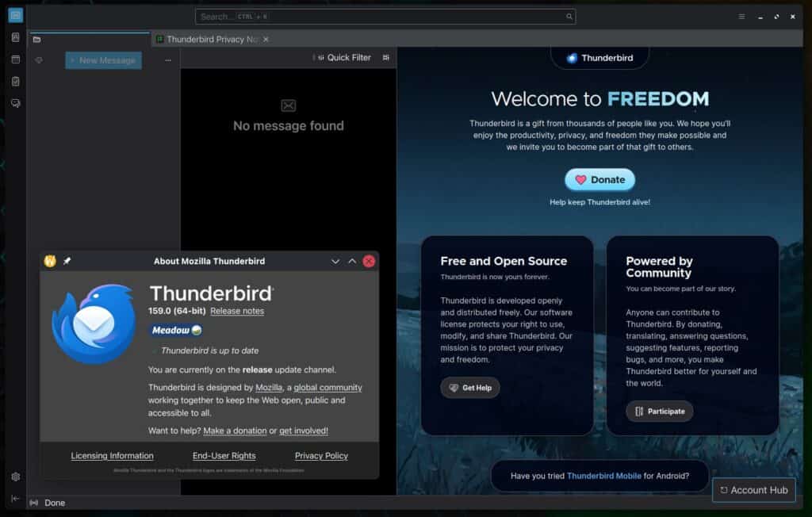Click the 'Welcome to FREEDOM' heading
The height and width of the screenshot is (517, 812).
[599, 99]
